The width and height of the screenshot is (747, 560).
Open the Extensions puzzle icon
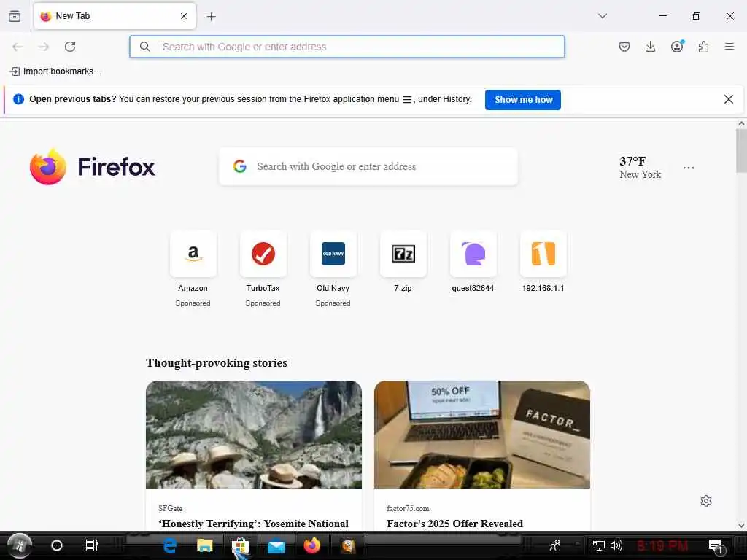[x=703, y=47]
